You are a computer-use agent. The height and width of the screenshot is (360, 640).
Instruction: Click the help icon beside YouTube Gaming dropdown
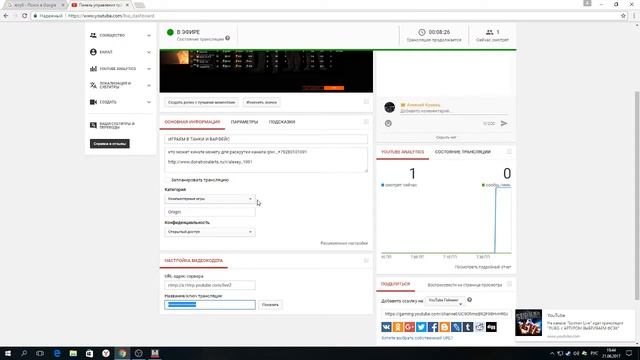pos(469,300)
